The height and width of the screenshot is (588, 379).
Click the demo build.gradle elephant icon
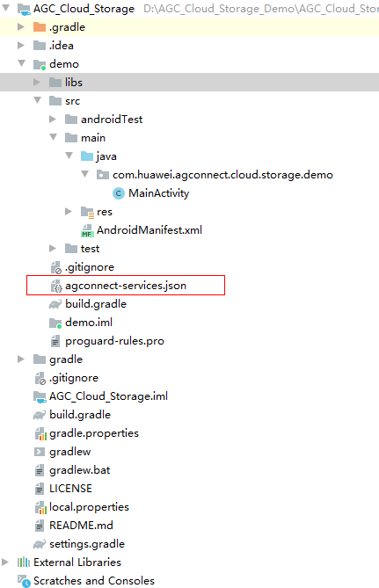coord(55,304)
